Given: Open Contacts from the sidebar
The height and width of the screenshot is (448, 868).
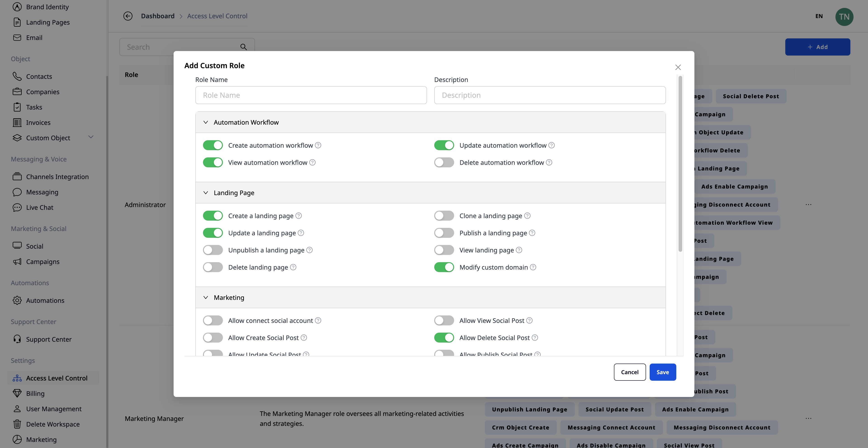Looking at the screenshot, I should click(x=39, y=76).
